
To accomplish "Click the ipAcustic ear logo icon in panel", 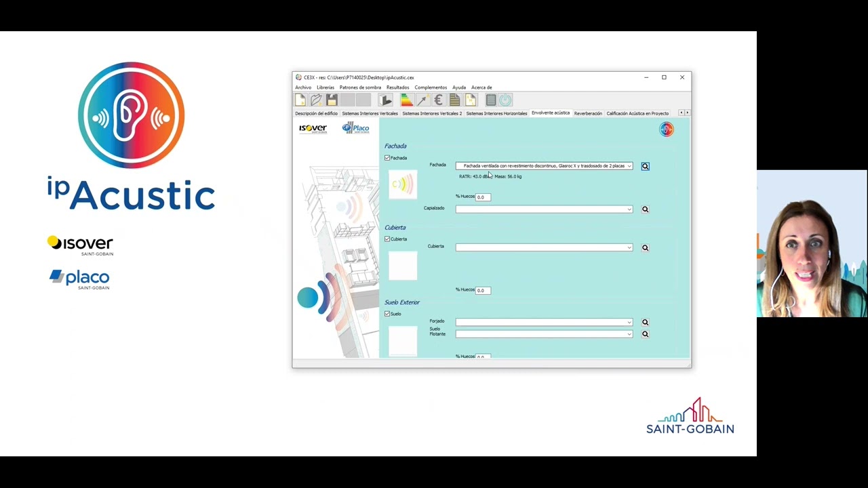I will click(x=667, y=129).
